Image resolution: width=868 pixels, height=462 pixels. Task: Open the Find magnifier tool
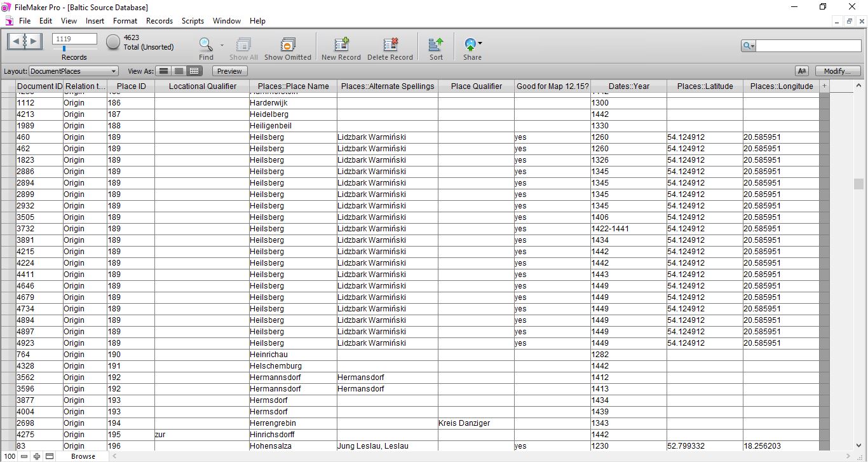coord(206,44)
